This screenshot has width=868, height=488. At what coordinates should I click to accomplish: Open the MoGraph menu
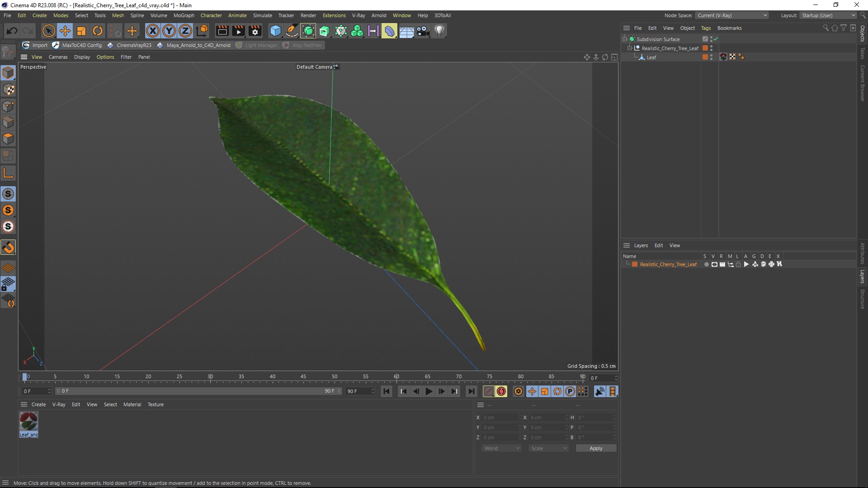[x=184, y=15]
